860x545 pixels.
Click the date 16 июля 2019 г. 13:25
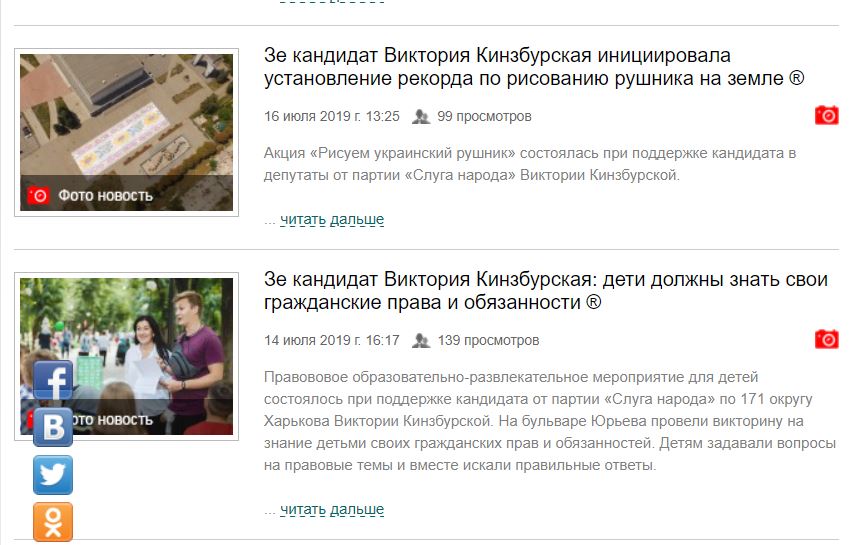click(332, 116)
